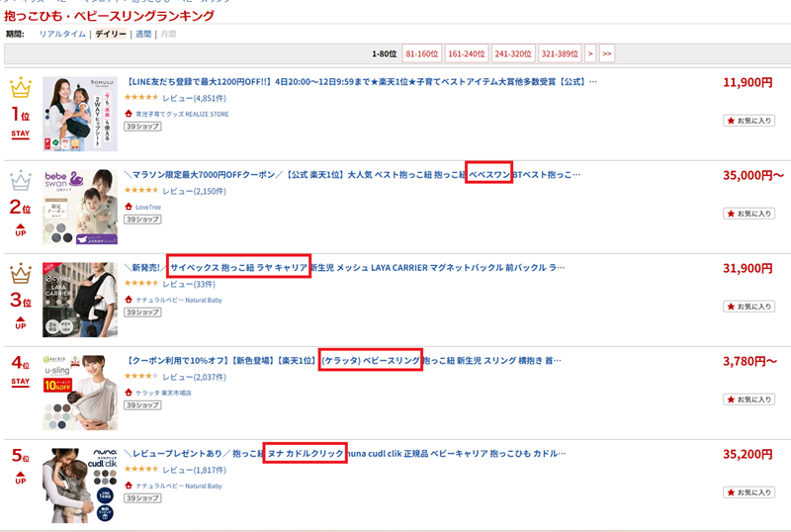Add 3,780円〜 item to お気に入り
Viewport: 791px width, 532px height.
[x=749, y=399]
